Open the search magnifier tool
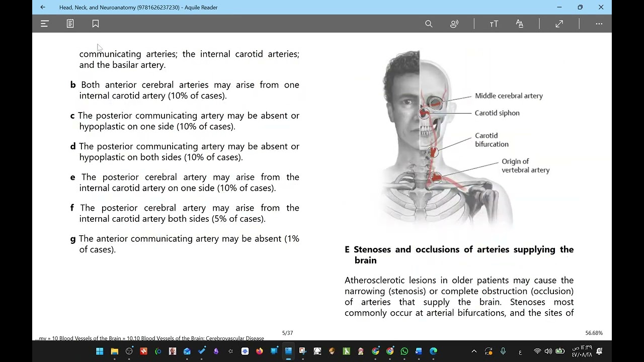The height and width of the screenshot is (362, 644). [429, 24]
